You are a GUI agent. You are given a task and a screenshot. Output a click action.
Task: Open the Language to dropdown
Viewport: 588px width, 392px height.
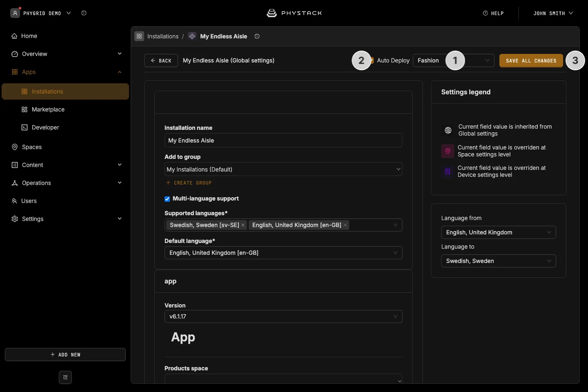pyautogui.click(x=499, y=261)
